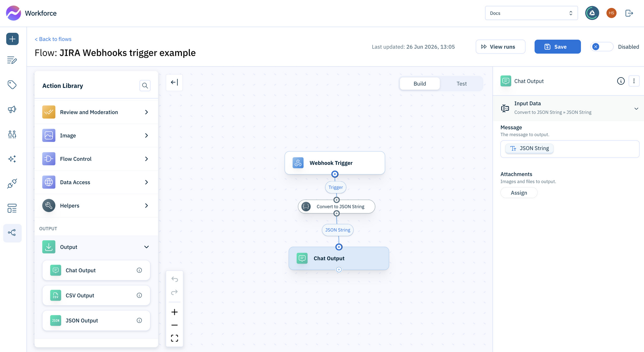This screenshot has height=352, width=644.
Task: Collapse the Output category
Action: (96, 247)
